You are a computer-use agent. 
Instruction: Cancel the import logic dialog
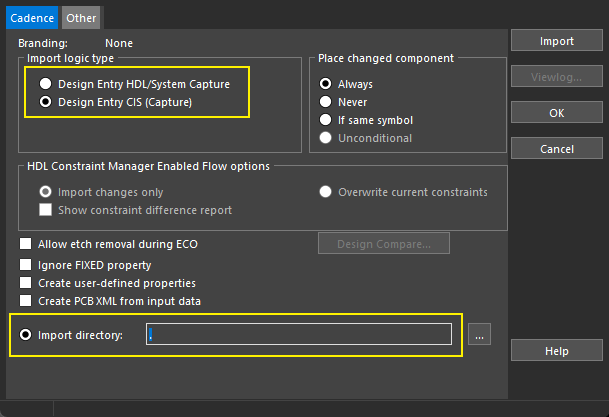557,149
